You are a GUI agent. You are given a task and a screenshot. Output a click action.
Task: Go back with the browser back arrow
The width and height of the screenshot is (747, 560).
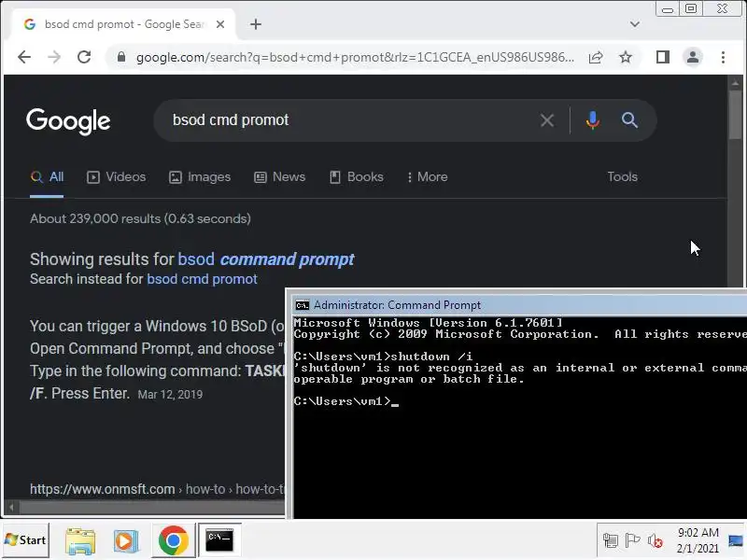click(24, 57)
